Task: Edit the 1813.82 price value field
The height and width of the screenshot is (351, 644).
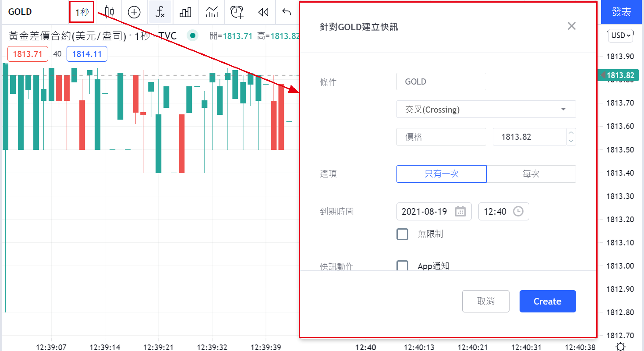Action: pos(530,137)
